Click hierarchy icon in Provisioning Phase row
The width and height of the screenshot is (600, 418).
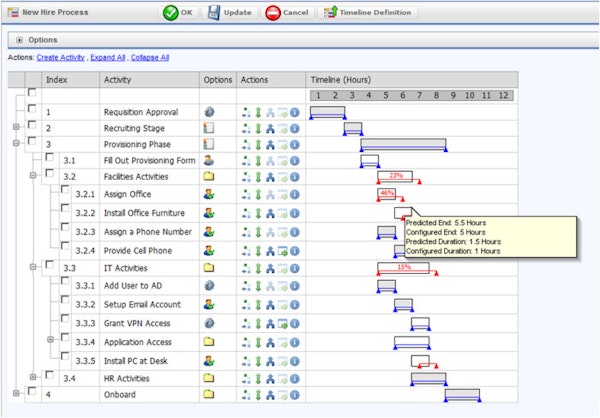(270, 145)
